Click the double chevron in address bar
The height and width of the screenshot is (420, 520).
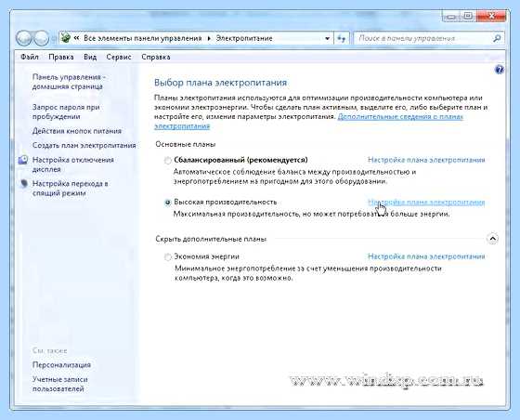[76, 38]
